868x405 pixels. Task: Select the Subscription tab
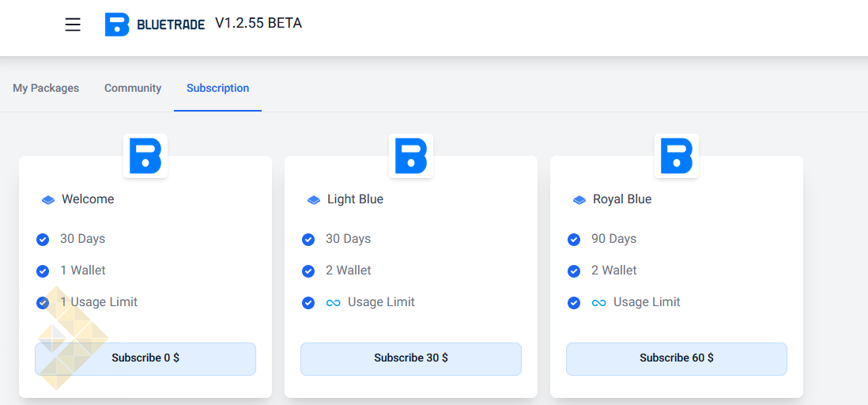click(x=217, y=88)
